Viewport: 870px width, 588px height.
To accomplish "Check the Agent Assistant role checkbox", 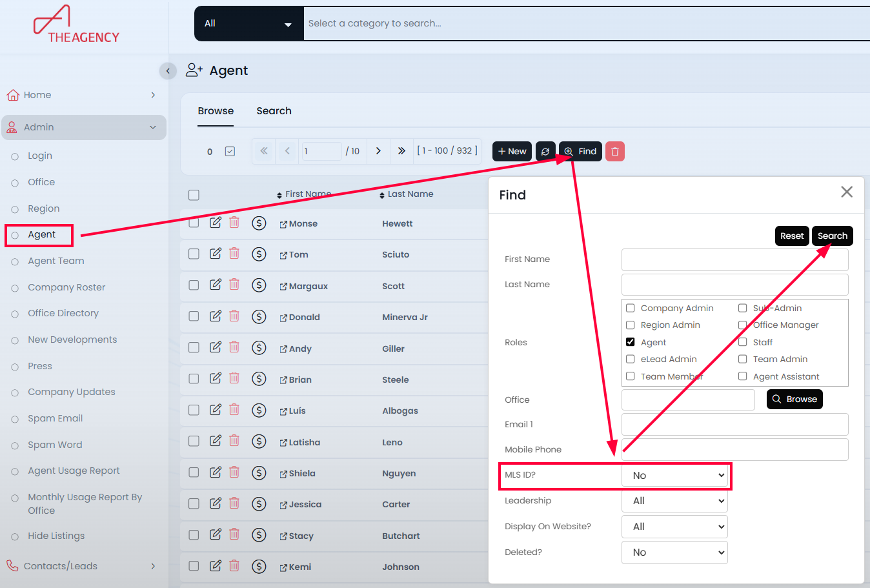I will click(743, 376).
